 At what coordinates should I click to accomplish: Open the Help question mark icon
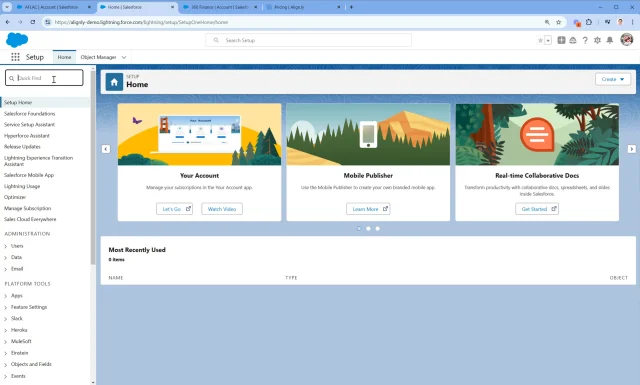[585, 40]
